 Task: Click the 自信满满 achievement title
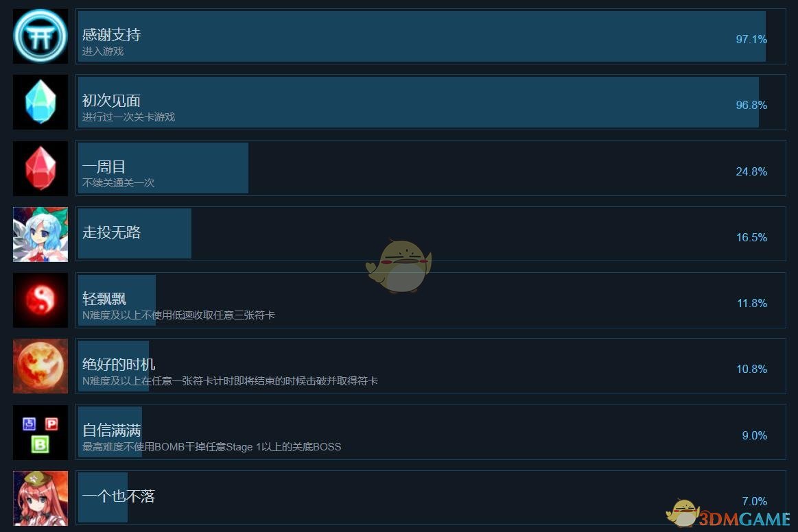111,431
